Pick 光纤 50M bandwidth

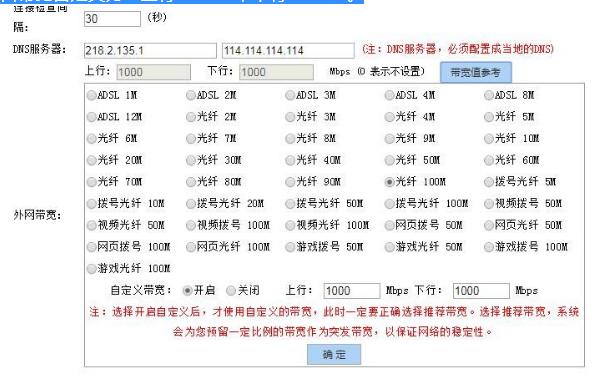click(x=389, y=160)
